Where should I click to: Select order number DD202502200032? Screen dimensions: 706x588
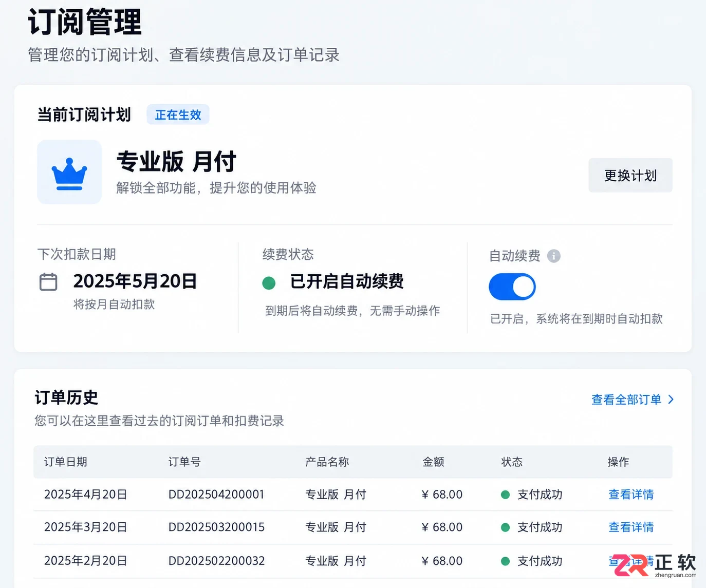(216, 561)
